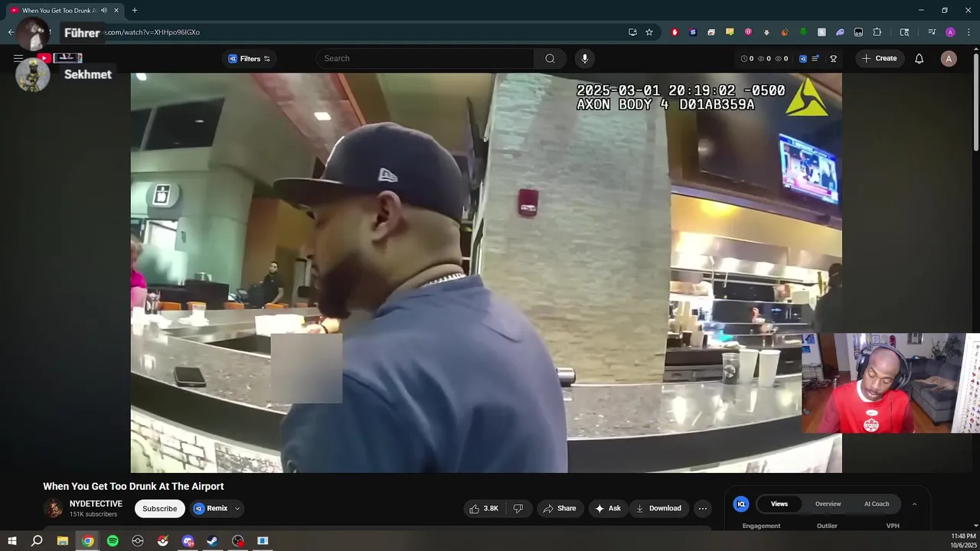The height and width of the screenshot is (551, 980).
Task: Switch to the Views tab in vidIQ panel
Action: pyautogui.click(x=779, y=504)
